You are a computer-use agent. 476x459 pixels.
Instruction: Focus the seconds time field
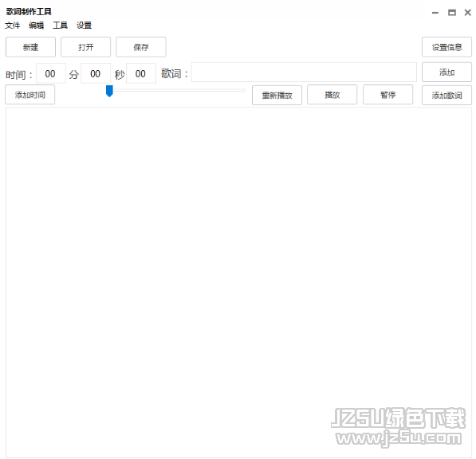coord(96,73)
